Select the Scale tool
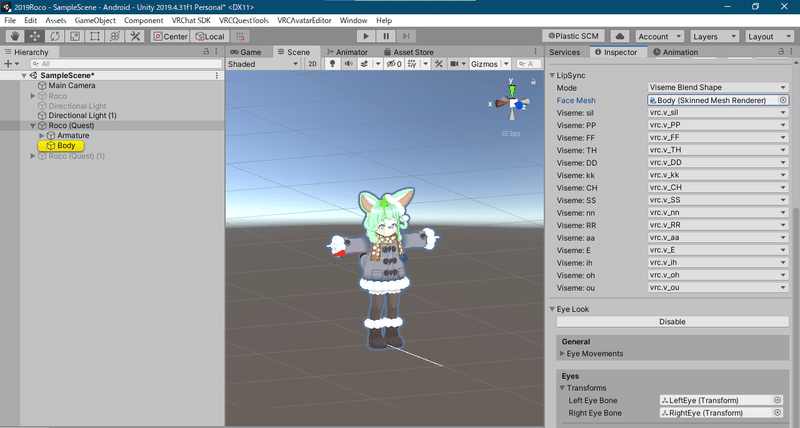The height and width of the screenshot is (428, 800). [x=74, y=36]
